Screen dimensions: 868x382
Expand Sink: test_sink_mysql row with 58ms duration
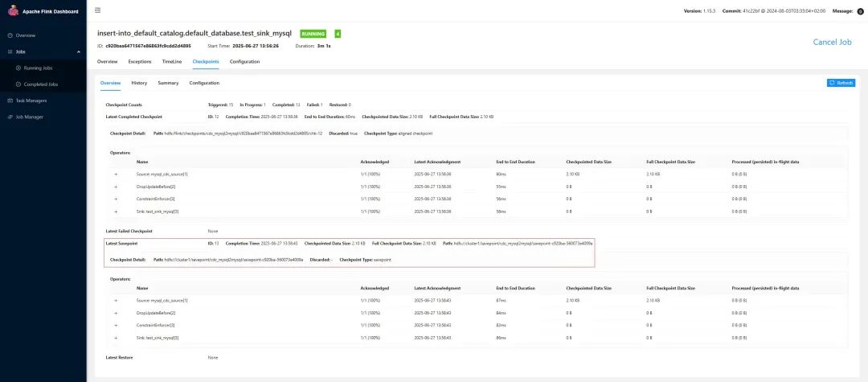coord(116,212)
